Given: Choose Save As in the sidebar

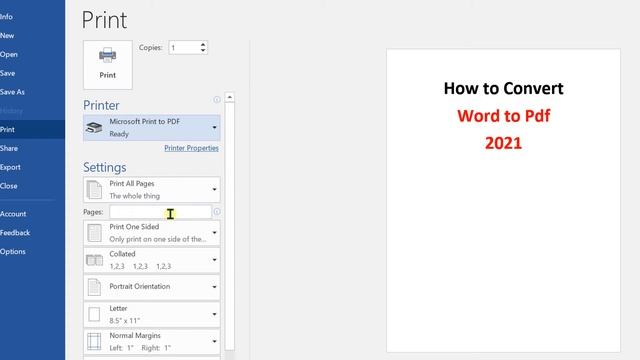Looking at the screenshot, I should click(x=12, y=92).
